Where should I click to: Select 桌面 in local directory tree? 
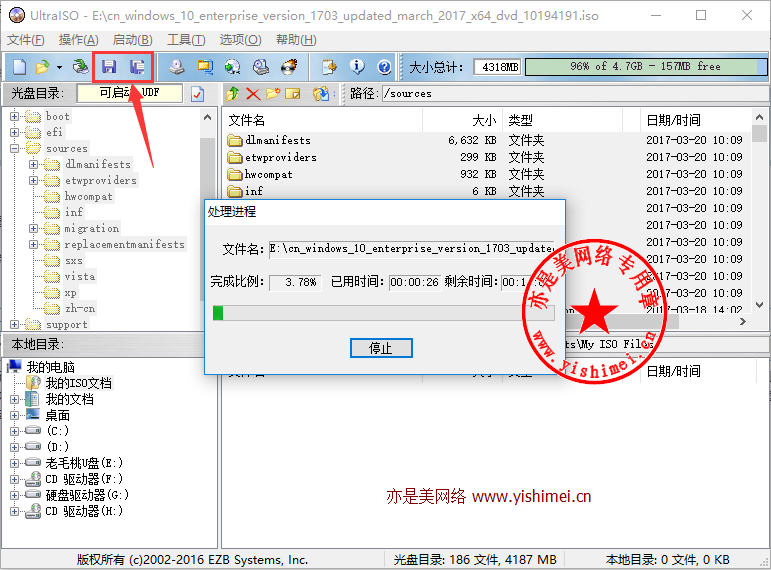[x=58, y=416]
